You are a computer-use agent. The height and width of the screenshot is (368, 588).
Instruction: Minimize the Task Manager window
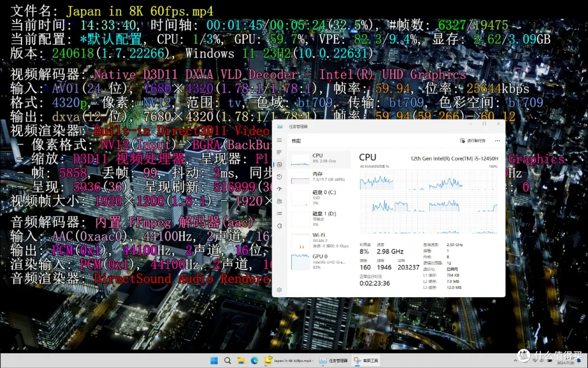pos(470,124)
